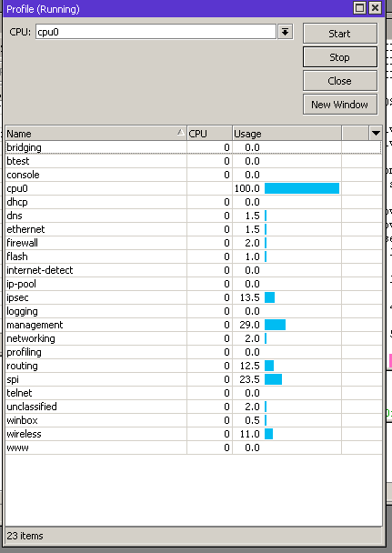Select the cpu0 row
This screenshot has height=553, width=392.
click(194, 188)
